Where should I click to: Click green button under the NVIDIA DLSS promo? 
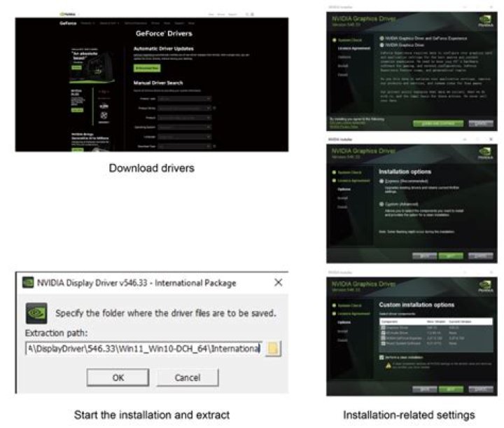(x=77, y=110)
